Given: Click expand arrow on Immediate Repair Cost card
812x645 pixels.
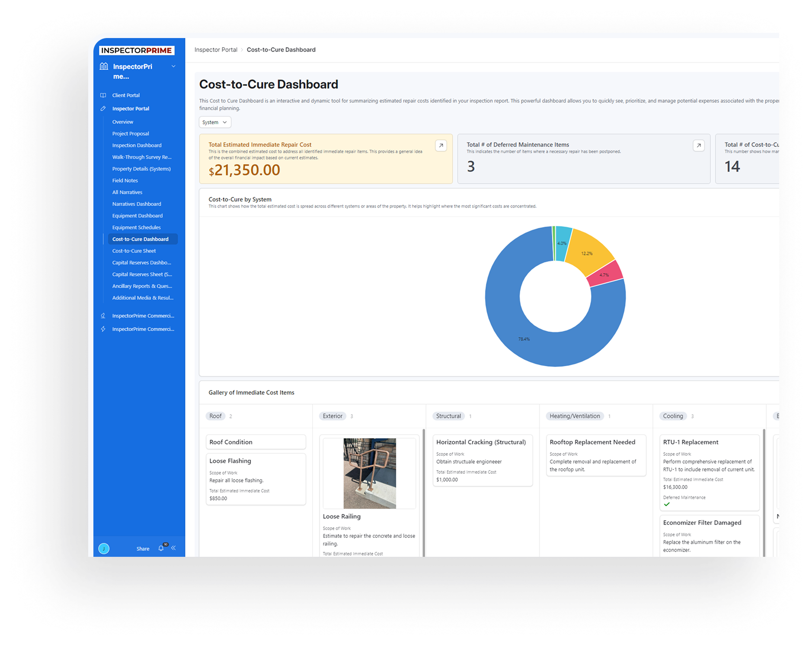Looking at the screenshot, I should click(441, 146).
